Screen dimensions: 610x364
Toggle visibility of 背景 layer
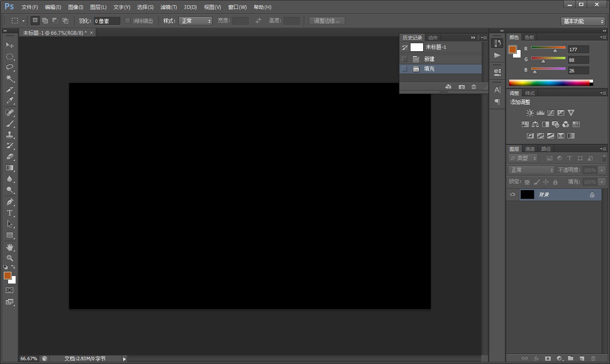[x=513, y=195]
